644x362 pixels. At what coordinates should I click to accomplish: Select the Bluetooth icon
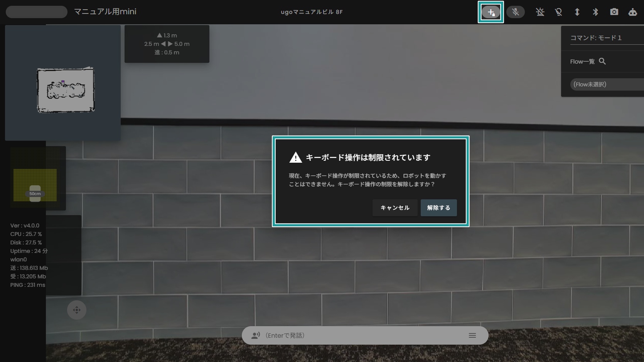click(595, 12)
